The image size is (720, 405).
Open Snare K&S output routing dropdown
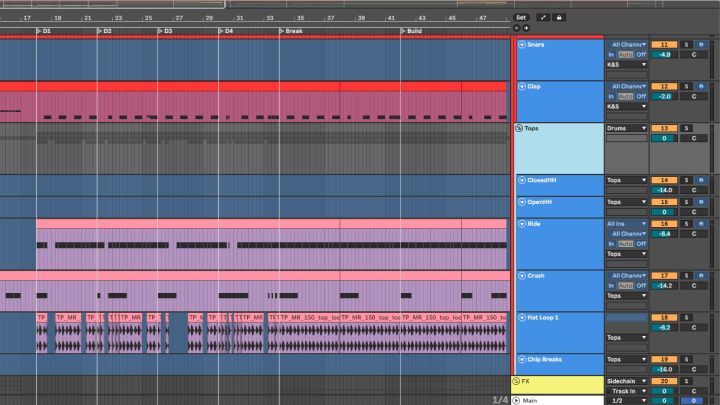(x=627, y=65)
